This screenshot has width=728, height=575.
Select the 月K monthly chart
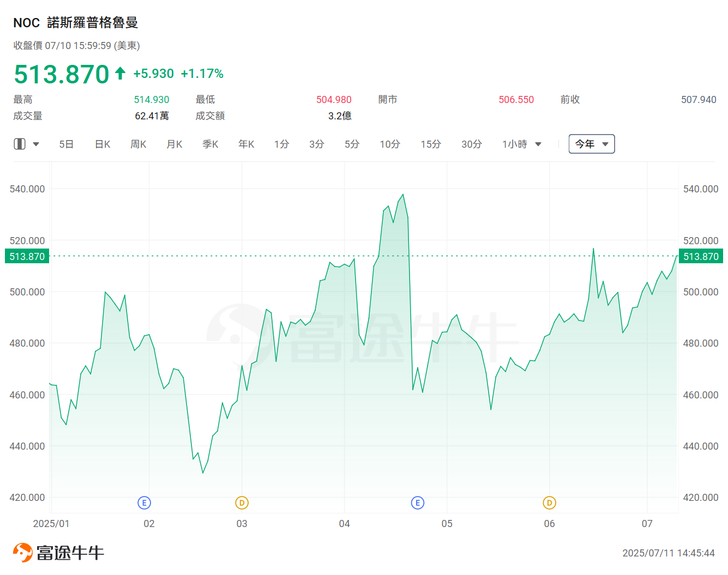pyautogui.click(x=175, y=144)
